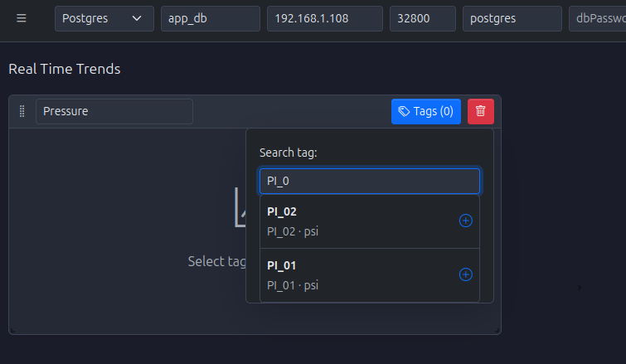Viewport: 626px width, 364px height.
Task: Open the hamburger menu
Action: 22,18
